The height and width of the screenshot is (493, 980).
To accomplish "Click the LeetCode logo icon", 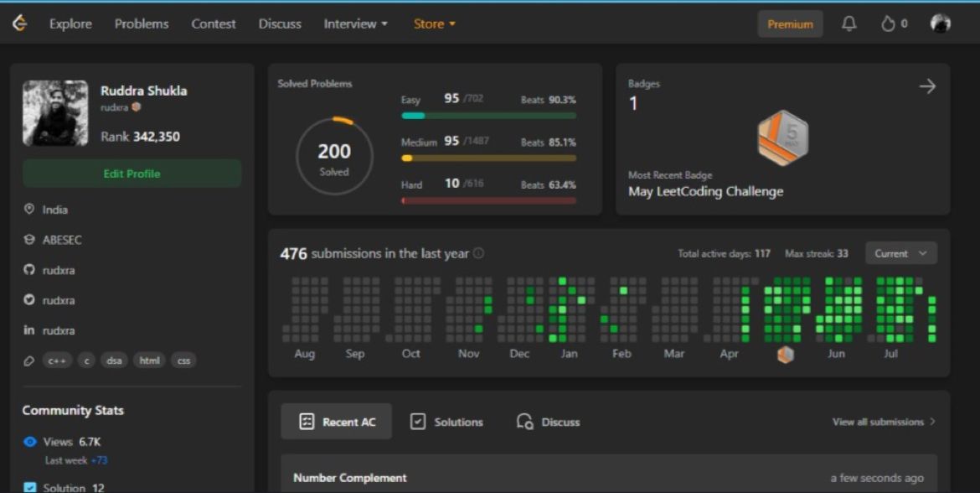I will point(20,23).
